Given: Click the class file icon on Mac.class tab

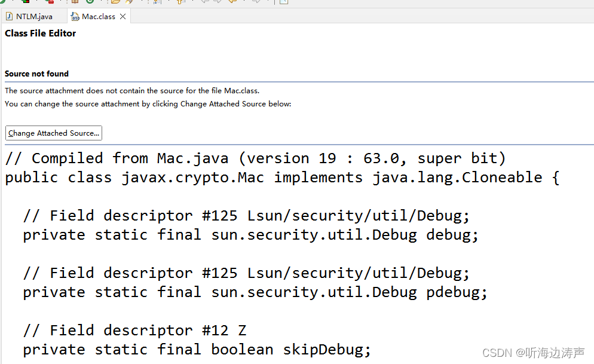Looking at the screenshot, I should point(75,16).
